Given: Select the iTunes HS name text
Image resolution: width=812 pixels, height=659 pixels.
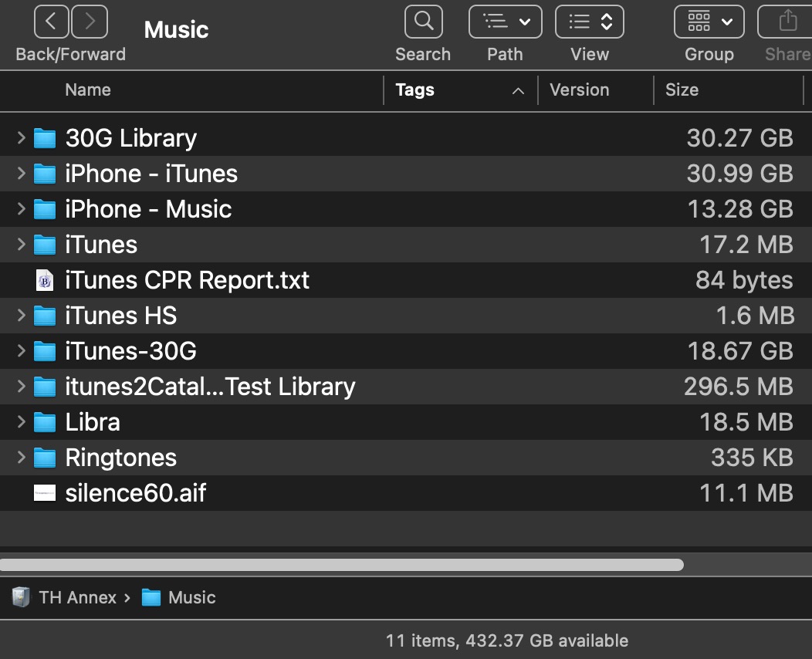Looking at the screenshot, I should (x=120, y=316).
